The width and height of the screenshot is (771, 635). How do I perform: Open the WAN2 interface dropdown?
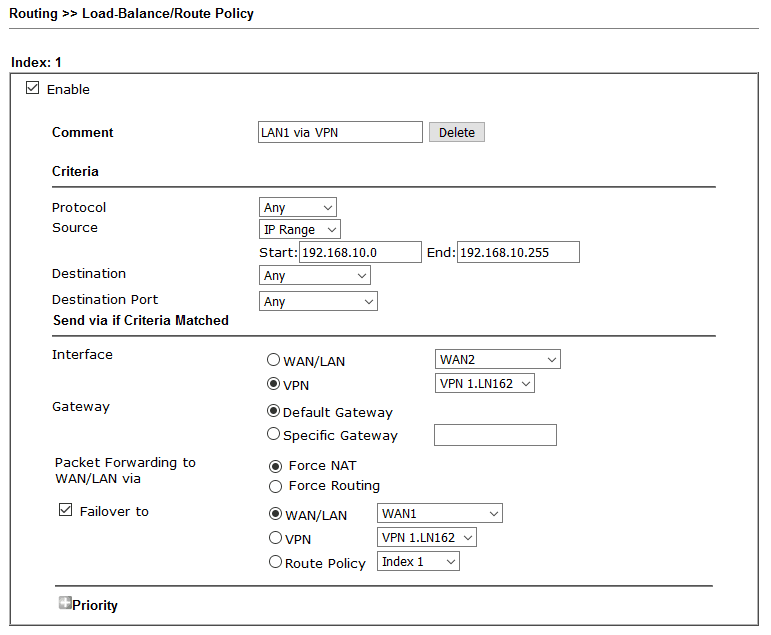498,360
